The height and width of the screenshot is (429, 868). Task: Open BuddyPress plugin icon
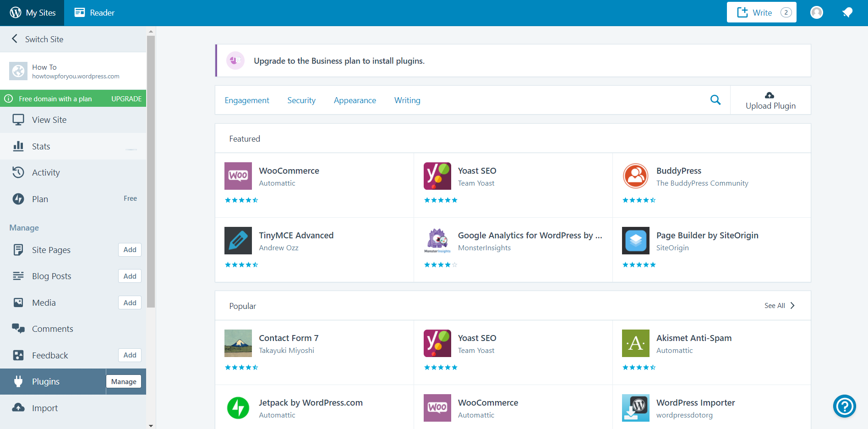636,176
